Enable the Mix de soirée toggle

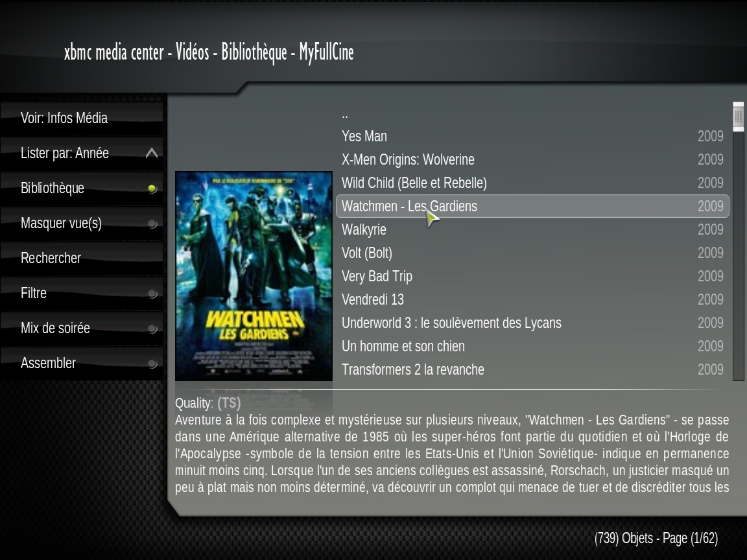[152, 329]
